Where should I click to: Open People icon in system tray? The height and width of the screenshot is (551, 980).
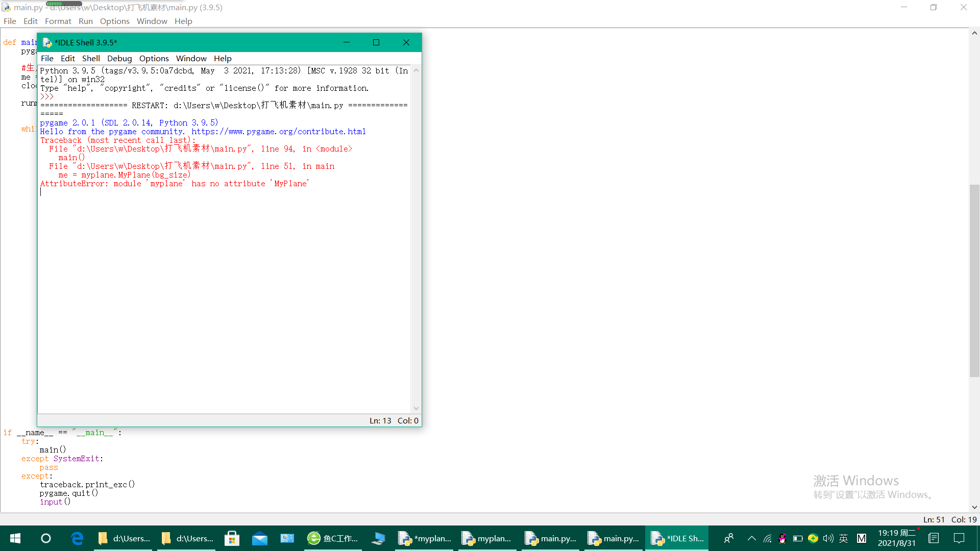729,538
